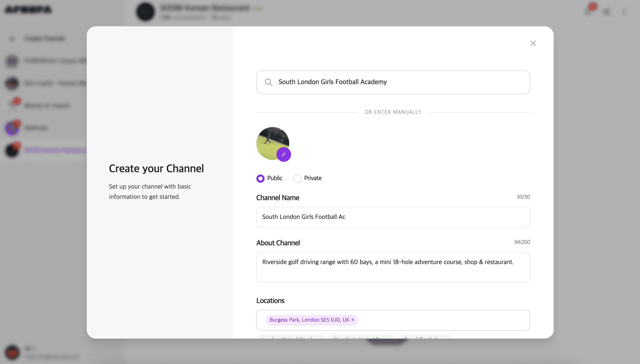This screenshot has width=640, height=364.
Task: Click the AFREEPA logo in the top left
Action: coord(28,10)
